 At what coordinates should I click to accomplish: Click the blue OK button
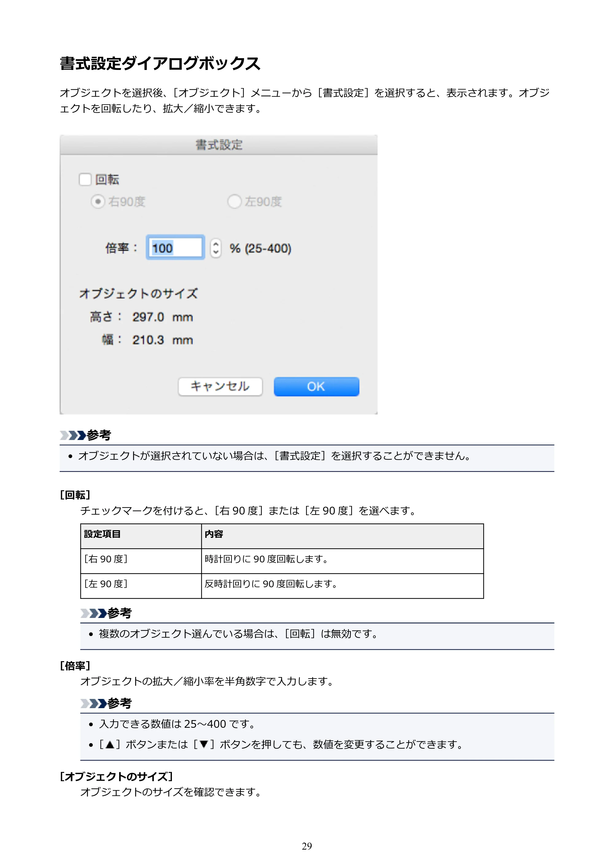coord(316,386)
